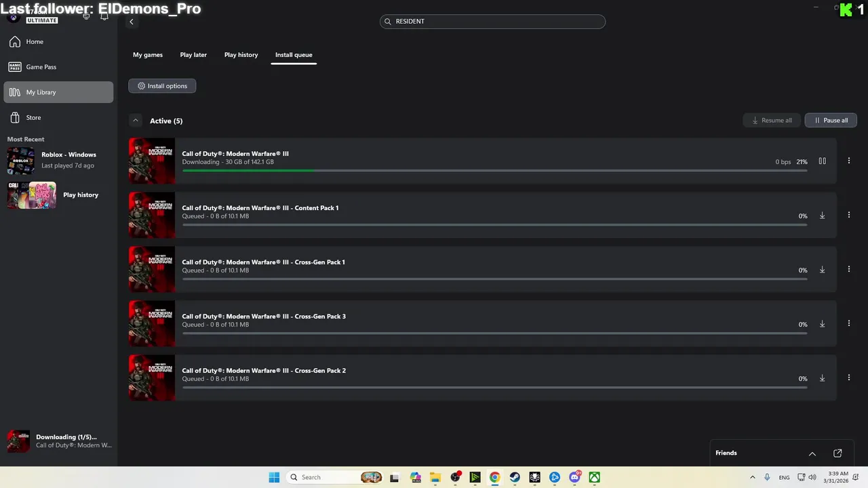The image size is (868, 488).
Task: Open the Home page in sidebar
Action: (58, 42)
